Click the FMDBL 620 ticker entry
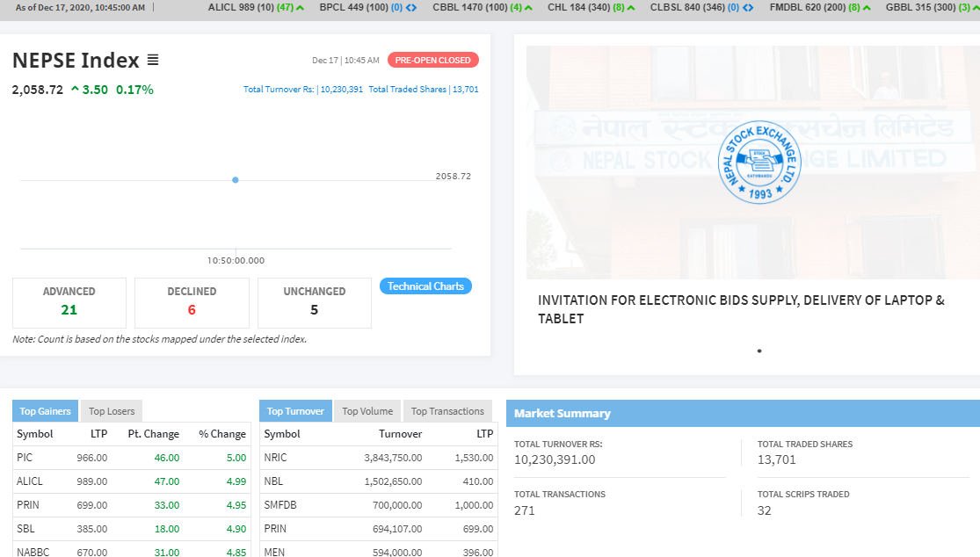This screenshot has height=557, width=980. pos(820,8)
